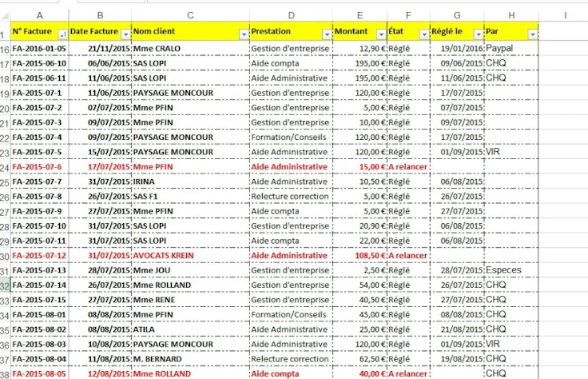This screenshot has height=379, width=588.
Task: Click Prestation header cell
Action: coord(291,31)
